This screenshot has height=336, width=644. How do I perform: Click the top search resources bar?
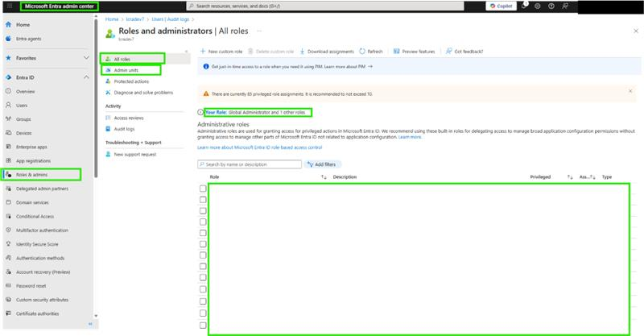[325, 6]
